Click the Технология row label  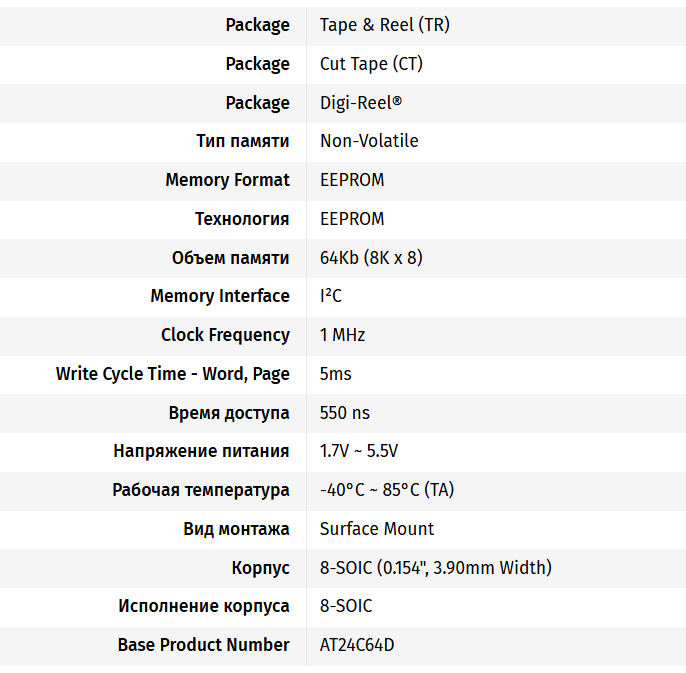tap(242, 219)
